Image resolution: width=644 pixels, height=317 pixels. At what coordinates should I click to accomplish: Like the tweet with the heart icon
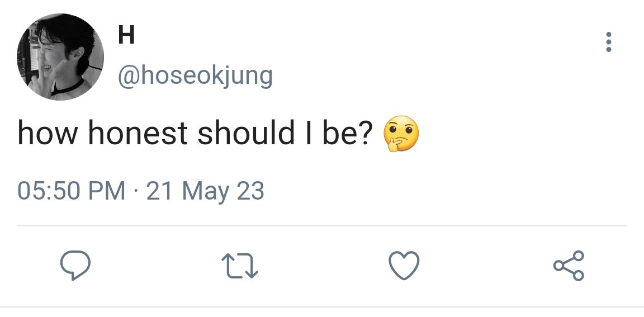404,265
